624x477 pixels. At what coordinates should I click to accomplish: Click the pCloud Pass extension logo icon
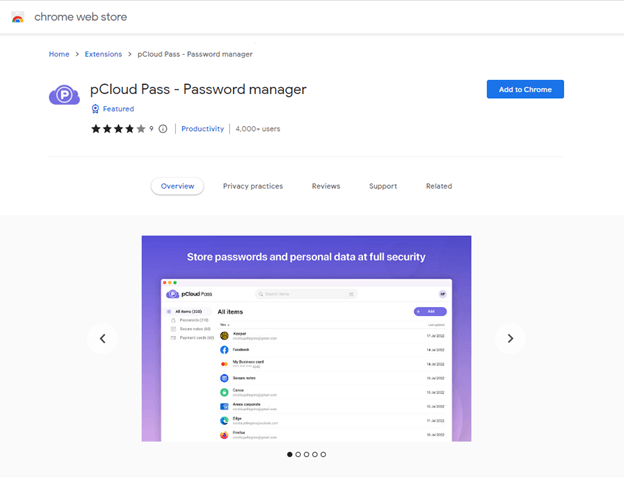(64, 96)
